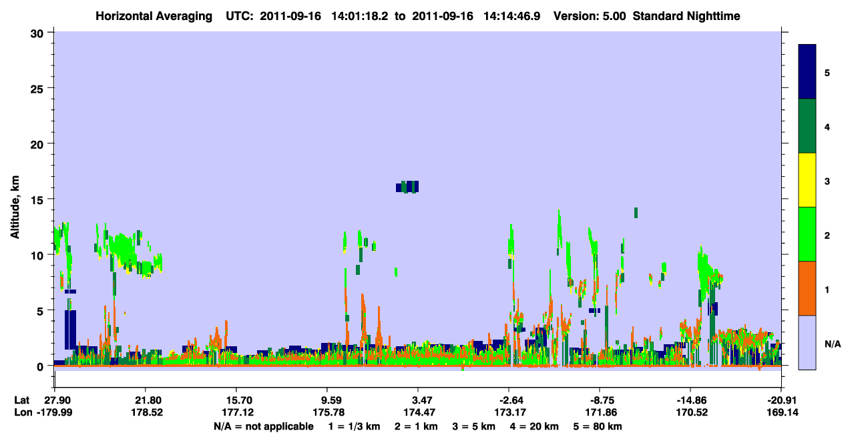Click the lavender N/A colorbar segment
The width and height of the screenshot is (868, 445).
(807, 342)
